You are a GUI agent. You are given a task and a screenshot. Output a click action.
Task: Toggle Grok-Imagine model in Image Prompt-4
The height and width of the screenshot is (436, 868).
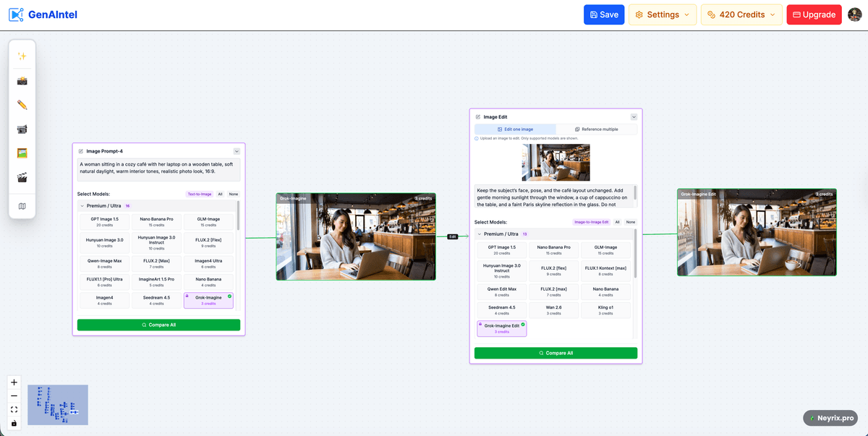[x=208, y=300]
